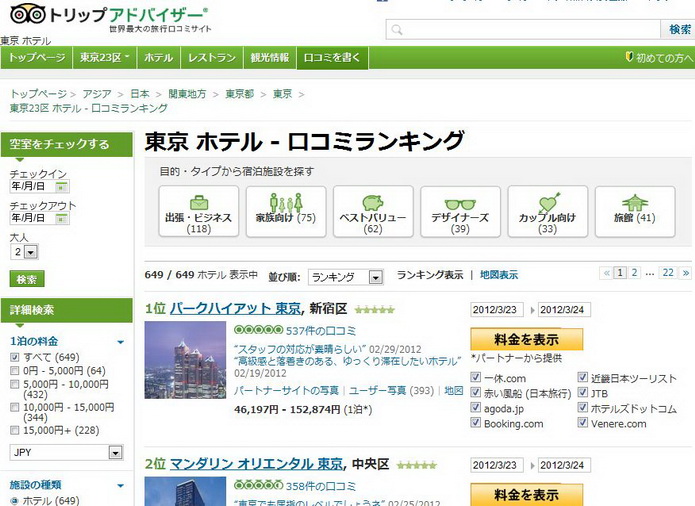Open ユーザー写真 (393) link
695x506 pixels.
click(x=391, y=390)
